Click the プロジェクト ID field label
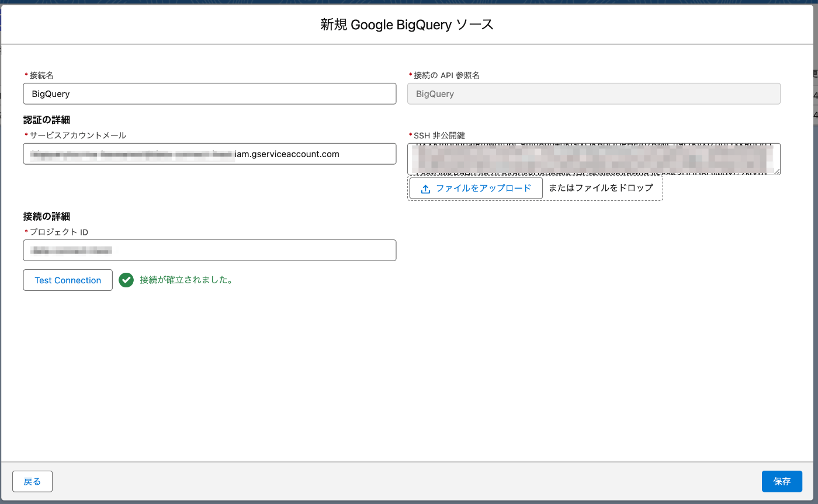The width and height of the screenshot is (818, 504). coord(58,232)
